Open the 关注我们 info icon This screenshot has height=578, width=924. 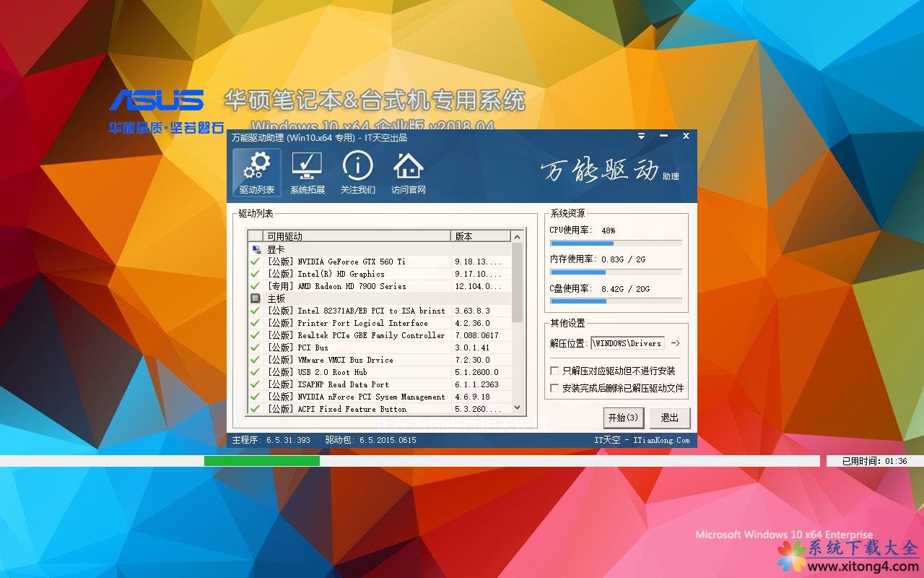pyautogui.click(x=358, y=173)
